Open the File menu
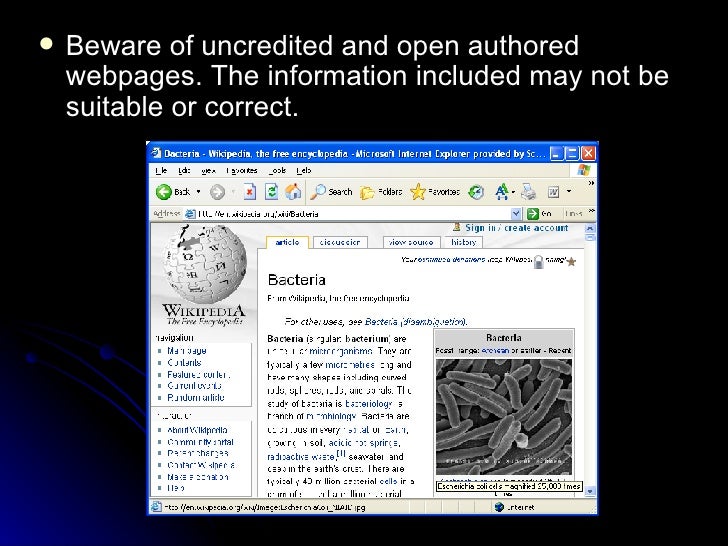The image size is (728, 546). 161,170
